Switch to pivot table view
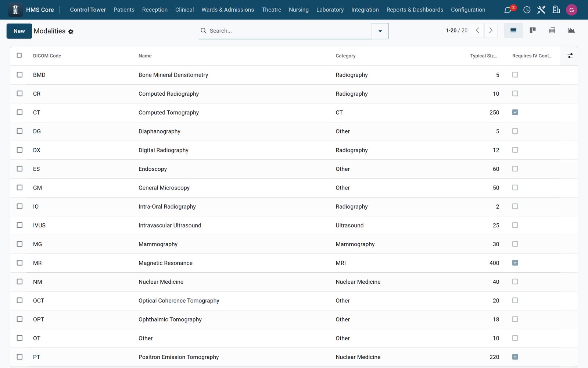The image size is (588, 368). (x=552, y=31)
